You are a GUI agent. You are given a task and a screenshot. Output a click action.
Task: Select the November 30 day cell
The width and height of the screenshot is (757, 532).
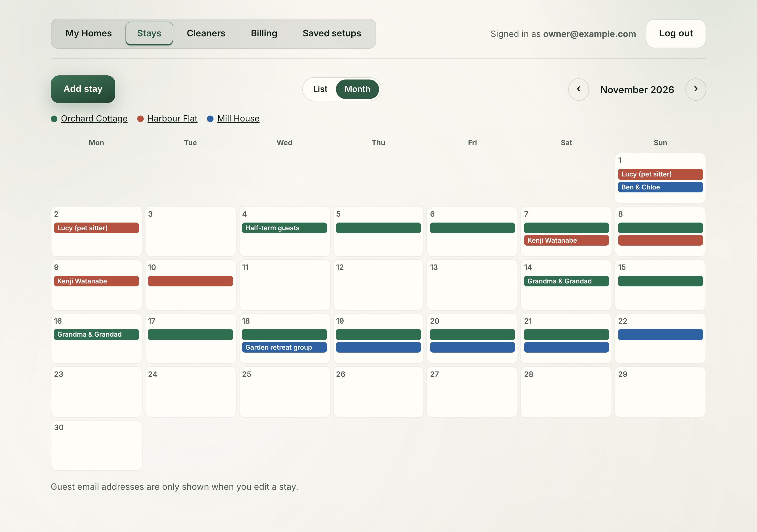coord(96,445)
